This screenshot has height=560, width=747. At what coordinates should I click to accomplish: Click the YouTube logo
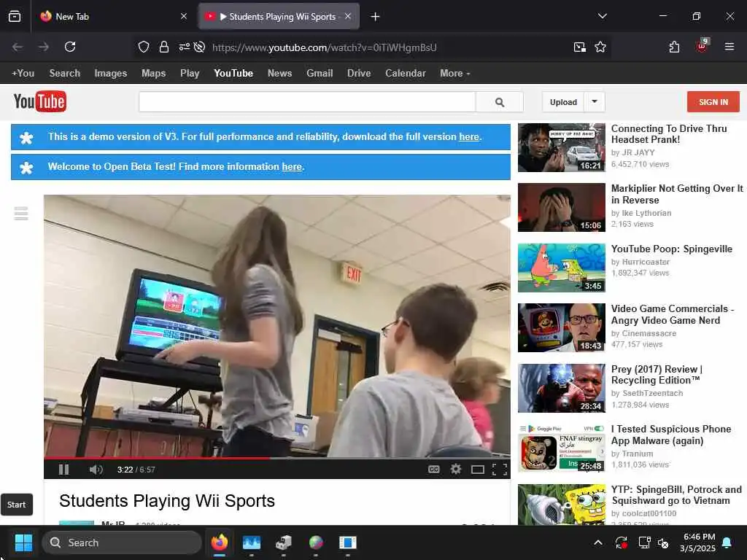40,101
